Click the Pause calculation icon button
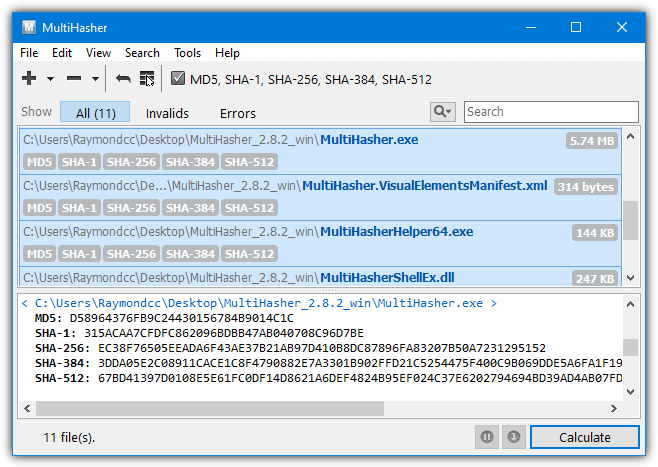Image resolution: width=658 pixels, height=467 pixels. [487, 437]
